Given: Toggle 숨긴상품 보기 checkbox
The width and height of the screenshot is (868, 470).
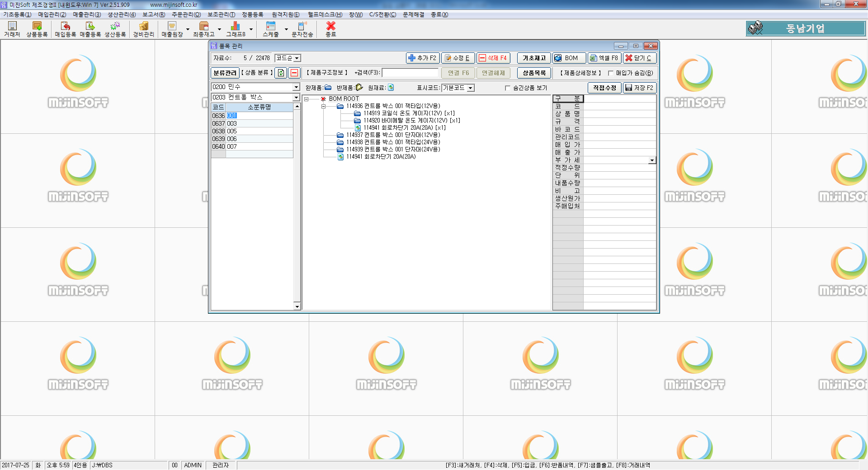Looking at the screenshot, I should 508,88.
